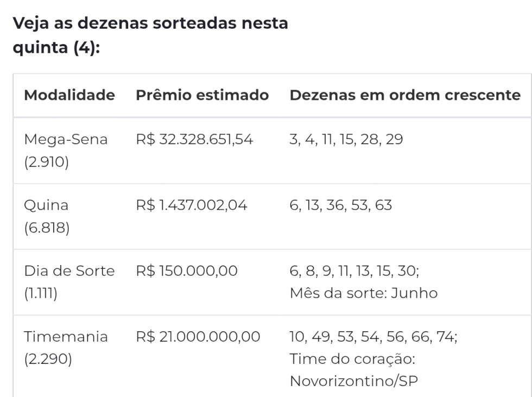Image resolution: width=532 pixels, height=397 pixels.
Task: Click Timemania numbers 10, 49, 53, 54, 56, 66, 74
Action: (373, 337)
